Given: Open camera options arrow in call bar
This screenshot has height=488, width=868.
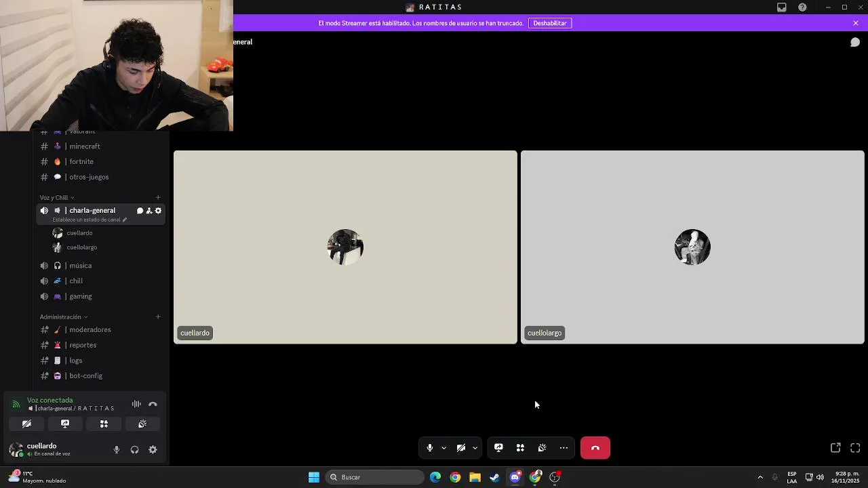Looking at the screenshot, I should pos(475,448).
